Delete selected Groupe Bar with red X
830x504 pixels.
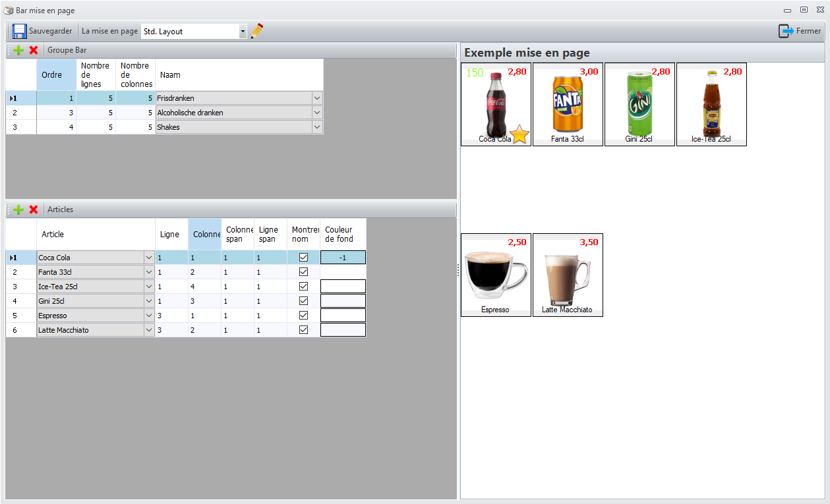click(x=34, y=50)
